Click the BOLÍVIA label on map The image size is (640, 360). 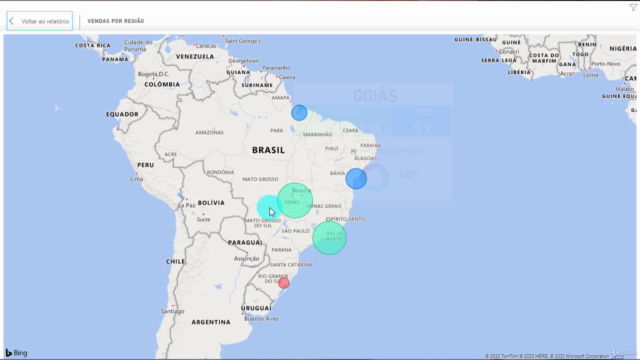[211, 203]
